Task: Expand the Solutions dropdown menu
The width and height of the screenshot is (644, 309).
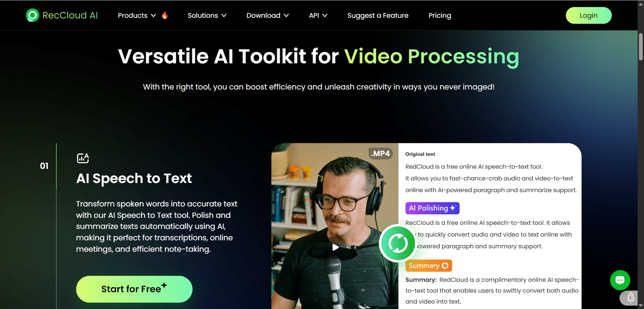Action: click(x=207, y=15)
